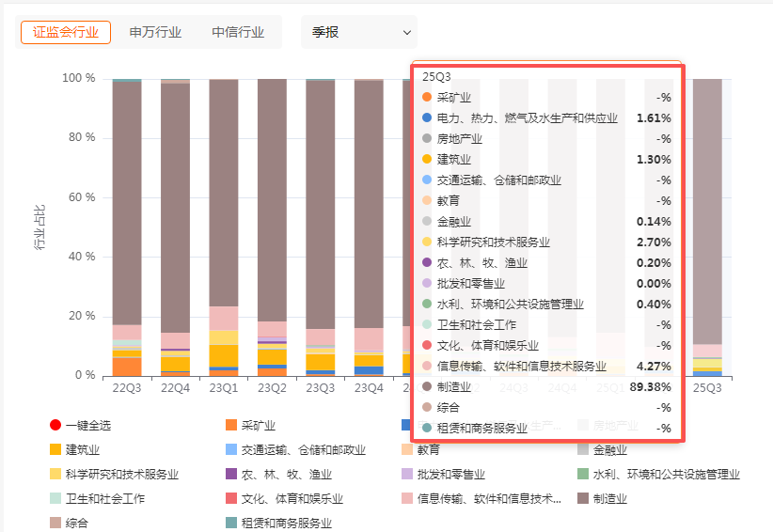Toggle the 信息传输、软件和信息技术 legend series
Image resolution: width=773 pixels, height=532 pixels.
(481, 498)
